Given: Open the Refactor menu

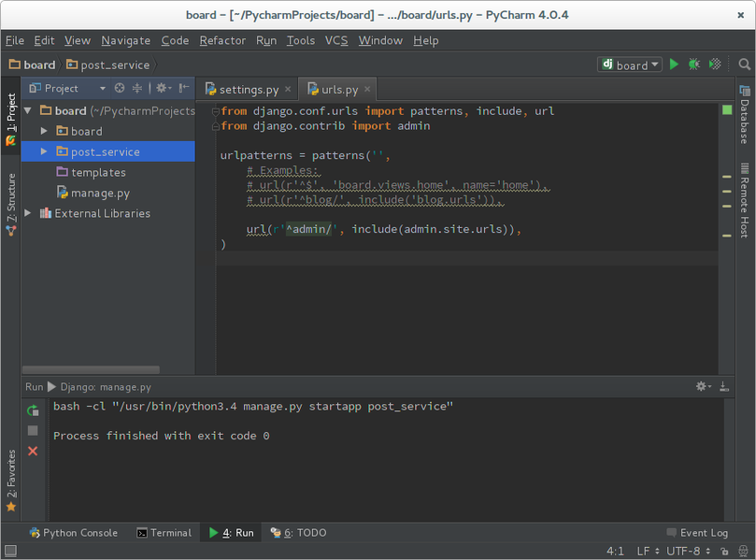Looking at the screenshot, I should pos(222,40).
